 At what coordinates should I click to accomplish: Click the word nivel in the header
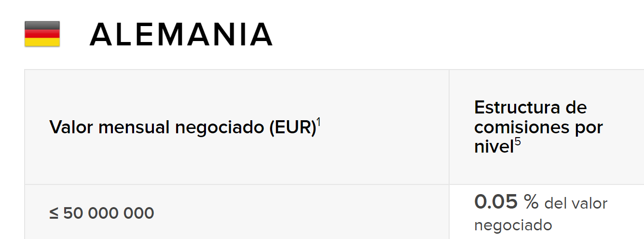tap(494, 147)
